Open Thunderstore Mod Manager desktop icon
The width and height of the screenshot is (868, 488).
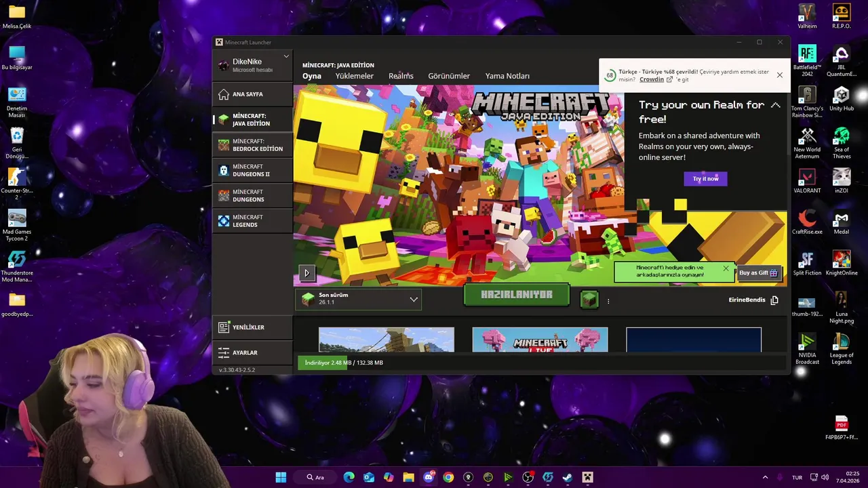pos(17,266)
